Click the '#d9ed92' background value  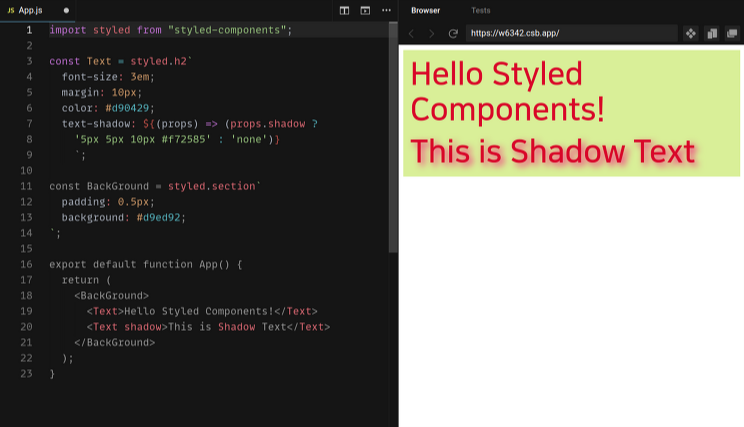(x=158, y=217)
